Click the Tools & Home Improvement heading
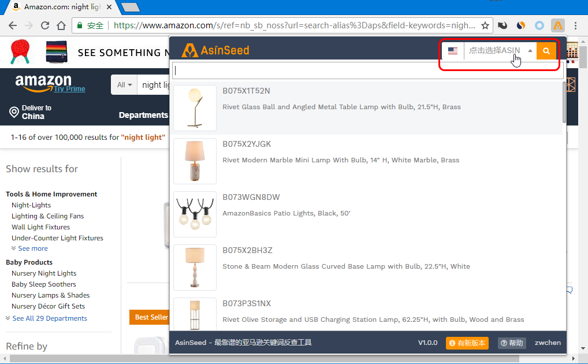The image size is (588, 364). [51, 194]
